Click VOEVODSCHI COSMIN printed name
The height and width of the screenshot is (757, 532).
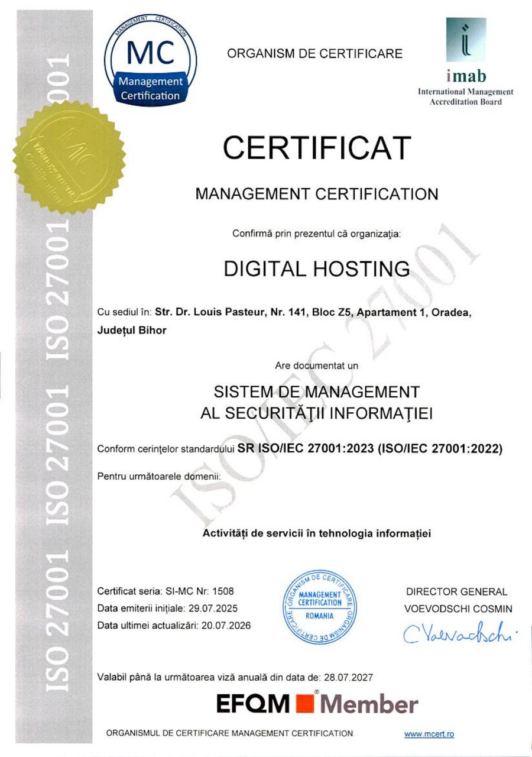click(x=459, y=609)
